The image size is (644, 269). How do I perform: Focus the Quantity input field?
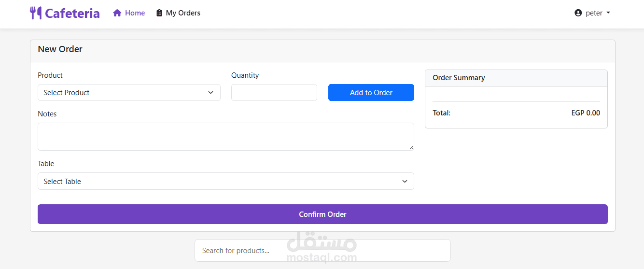click(274, 93)
